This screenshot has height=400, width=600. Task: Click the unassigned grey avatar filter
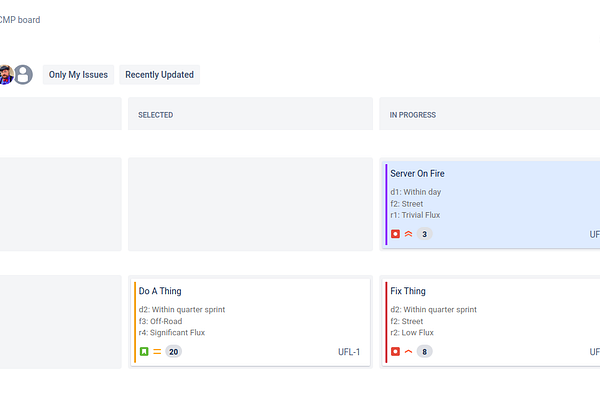pyautogui.click(x=23, y=75)
